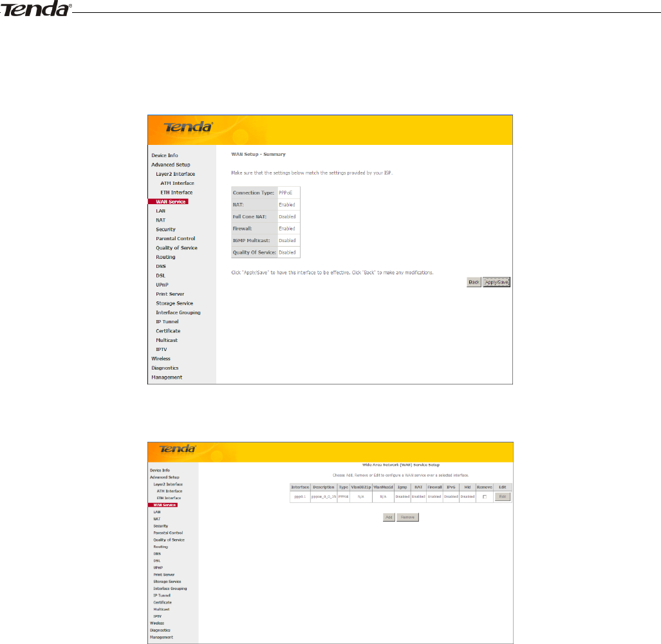Click the Full Cone NAT label in summary table
This screenshot has width=661, height=644.
pos(250,217)
